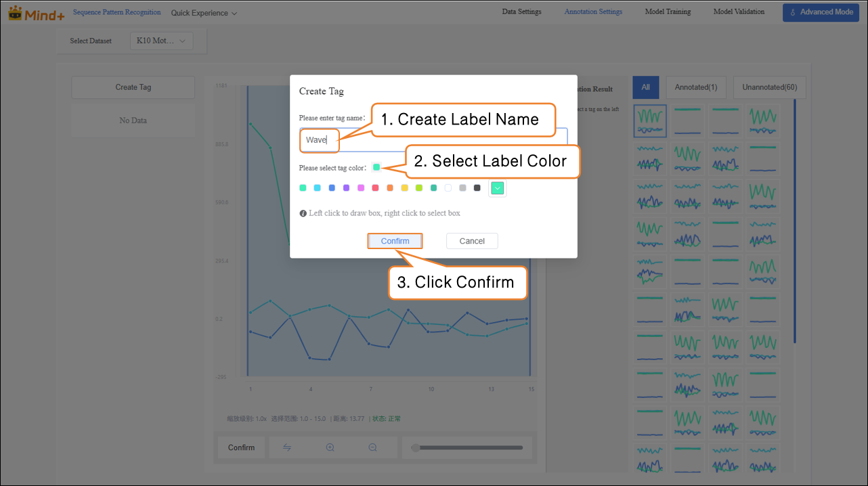Expand the Select Dataset dropdown
The image size is (868, 486).
[161, 41]
